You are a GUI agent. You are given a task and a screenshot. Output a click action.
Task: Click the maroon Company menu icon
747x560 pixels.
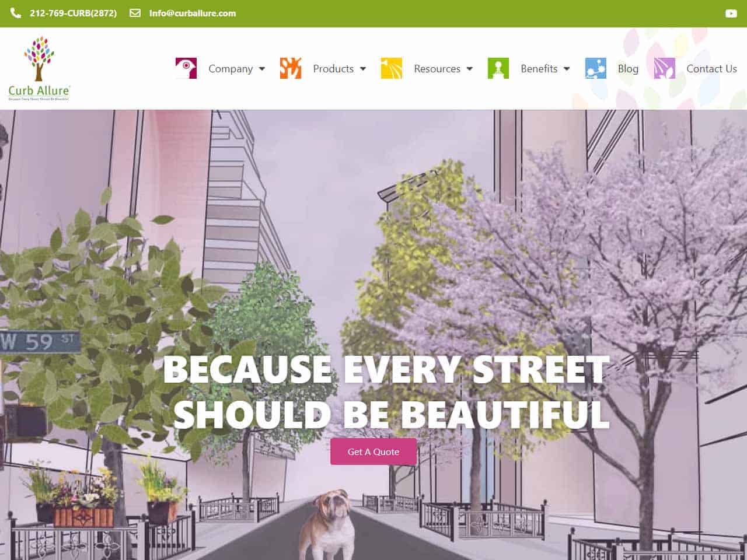[x=186, y=68]
